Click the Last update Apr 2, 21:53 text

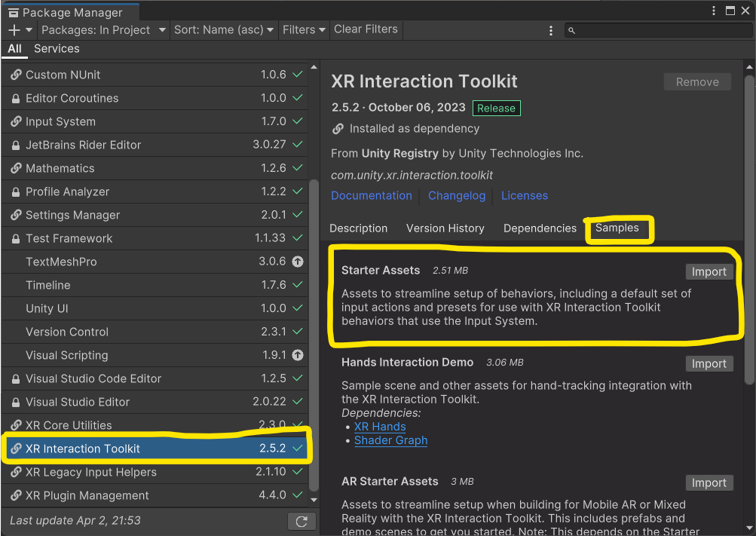click(x=75, y=521)
